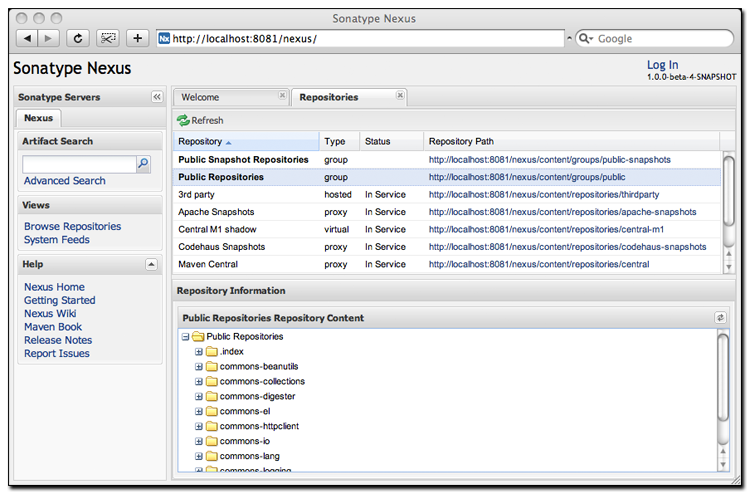Click the Log In link
The image size is (750, 494).
662,65
